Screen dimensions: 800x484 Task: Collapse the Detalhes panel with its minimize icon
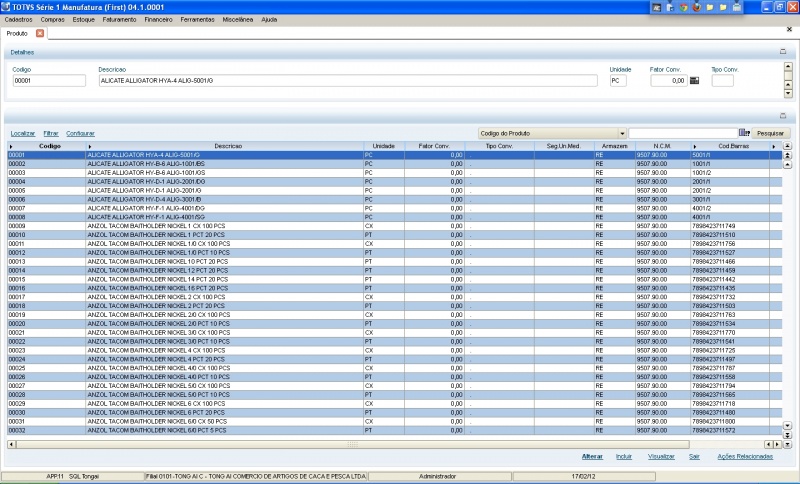pyautogui.click(x=783, y=51)
